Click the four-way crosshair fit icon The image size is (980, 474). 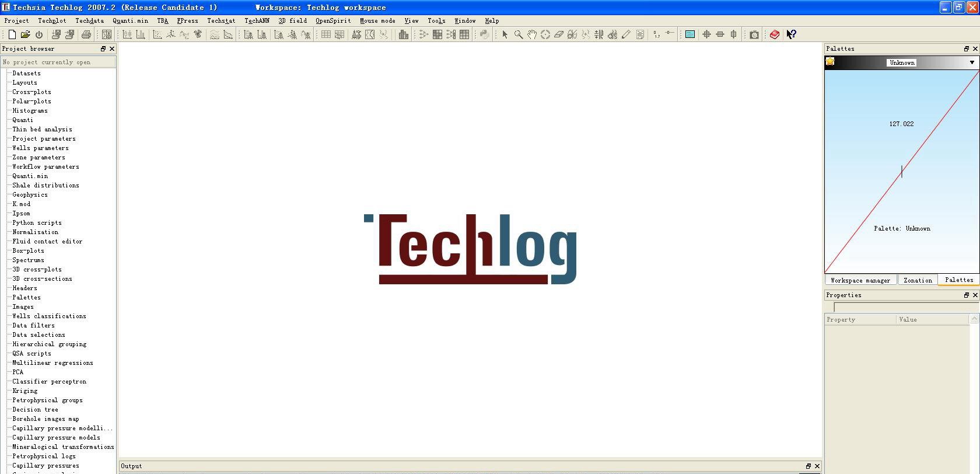tap(706, 34)
